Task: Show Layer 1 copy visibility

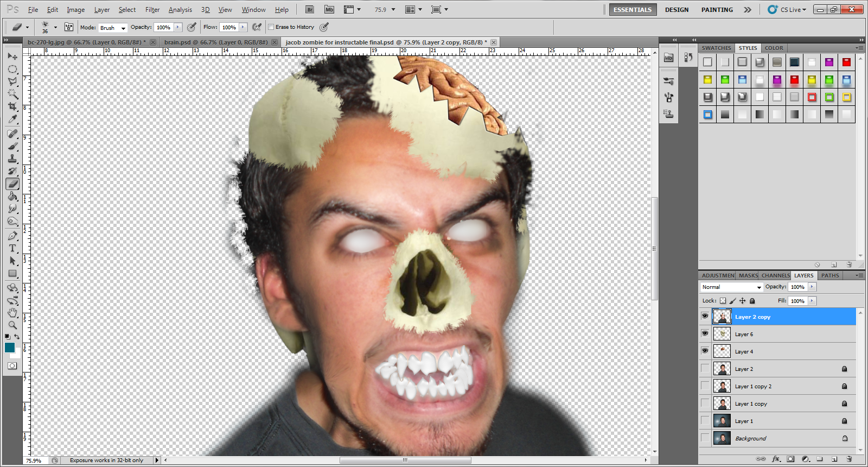Action: [x=705, y=403]
